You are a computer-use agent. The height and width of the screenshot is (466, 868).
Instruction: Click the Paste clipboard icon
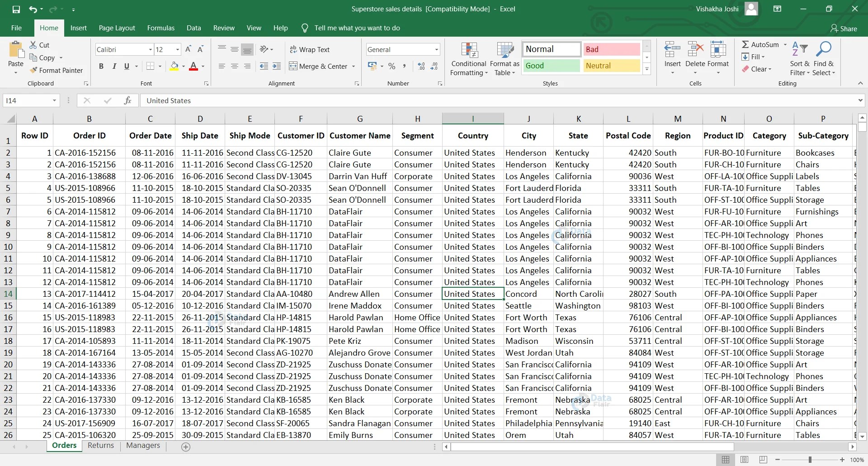[16, 50]
